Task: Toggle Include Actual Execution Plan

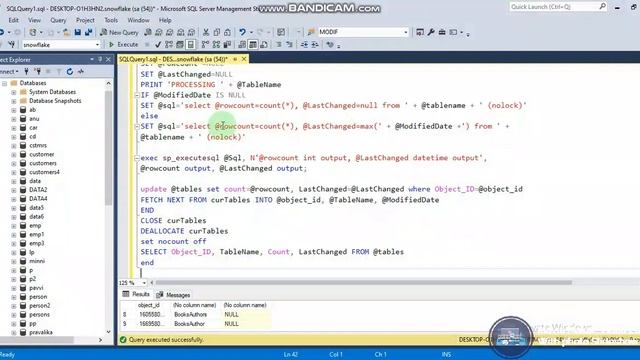Action: [x=205, y=44]
